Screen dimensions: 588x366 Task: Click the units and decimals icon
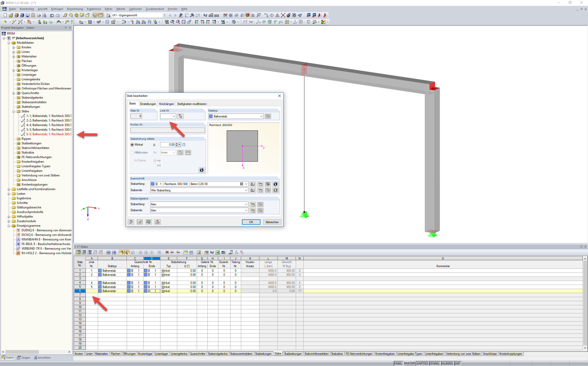click(x=149, y=222)
